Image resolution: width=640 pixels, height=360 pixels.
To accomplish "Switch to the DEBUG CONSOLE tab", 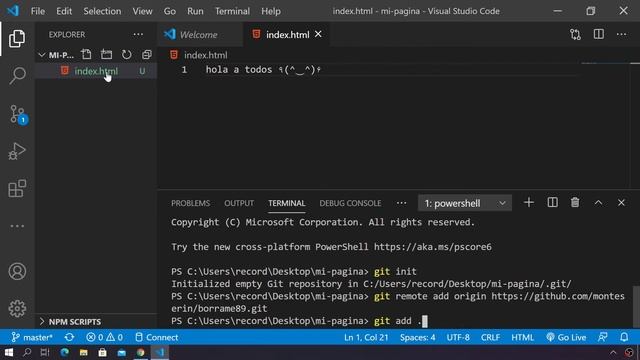I will 350,203.
